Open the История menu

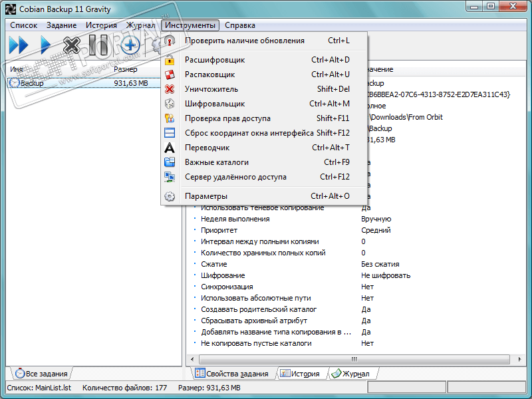click(101, 25)
